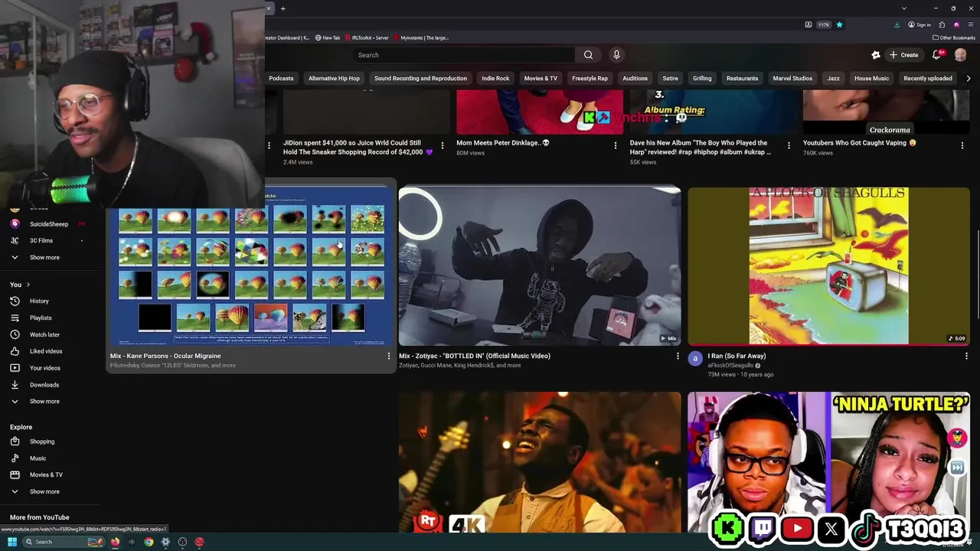Select the Freestyle Rap chip

(590, 78)
